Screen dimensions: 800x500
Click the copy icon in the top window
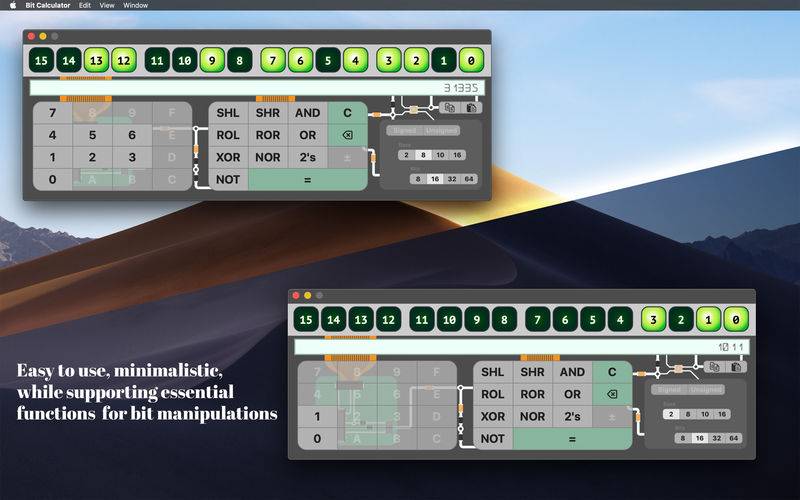point(449,108)
